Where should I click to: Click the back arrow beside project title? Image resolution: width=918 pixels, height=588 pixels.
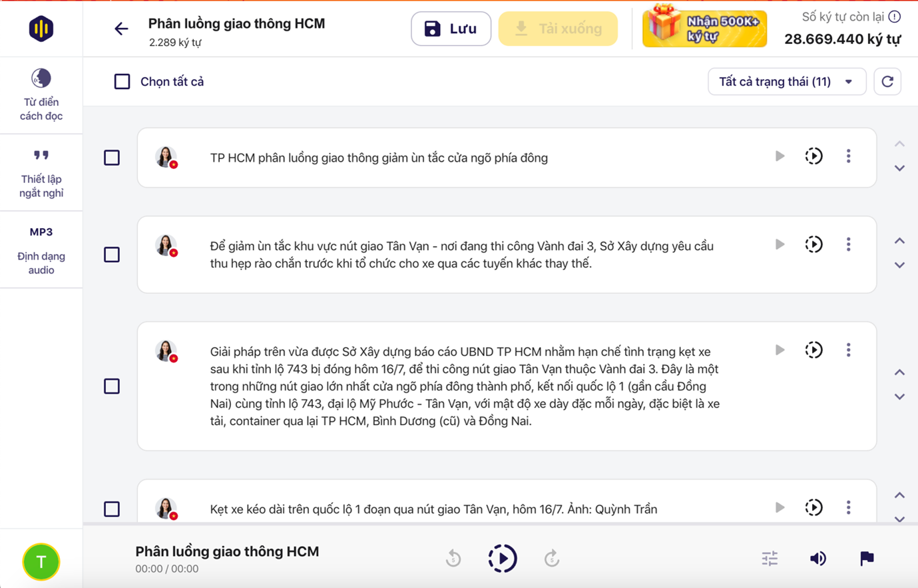121,29
